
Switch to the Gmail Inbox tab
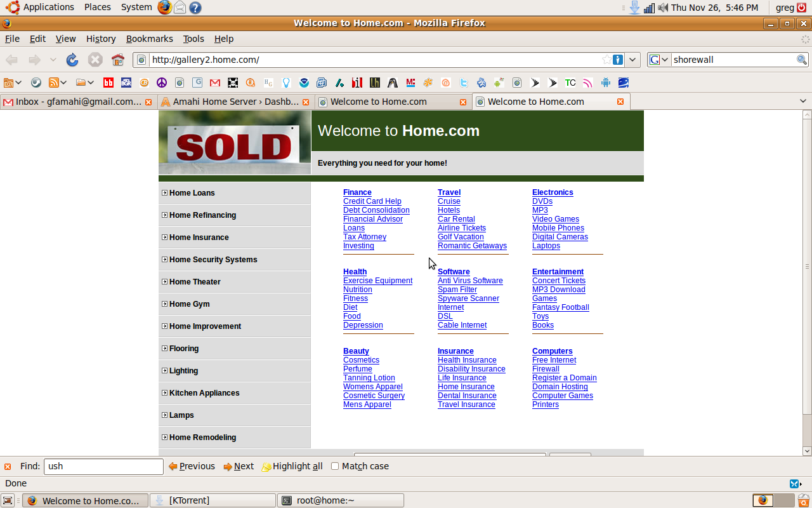(77, 102)
